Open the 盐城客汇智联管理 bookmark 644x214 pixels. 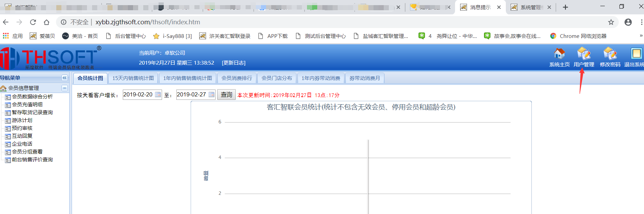click(x=381, y=36)
